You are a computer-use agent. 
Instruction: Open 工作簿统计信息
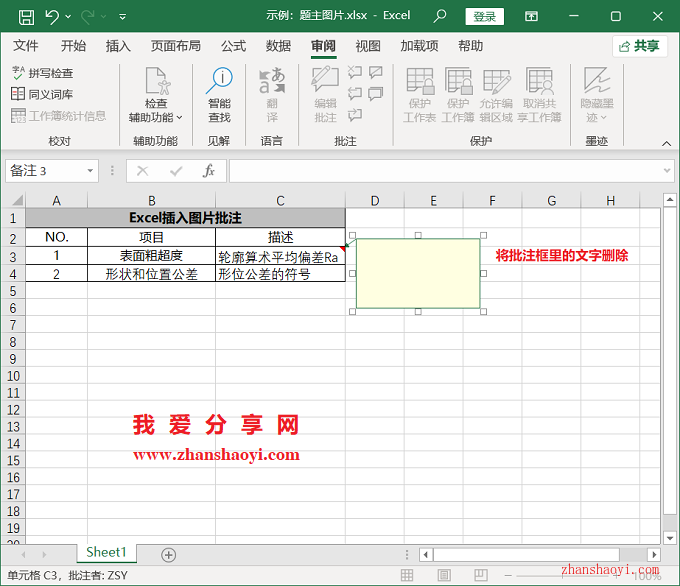59,116
